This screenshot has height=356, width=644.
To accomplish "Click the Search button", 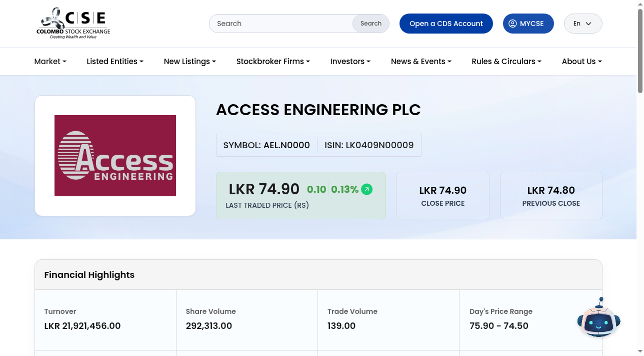I will point(371,24).
